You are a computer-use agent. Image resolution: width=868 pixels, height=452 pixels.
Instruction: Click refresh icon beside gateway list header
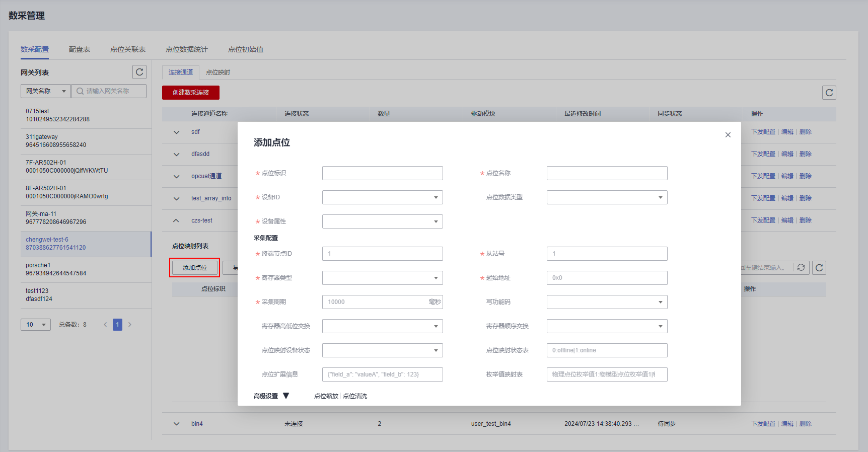pyautogui.click(x=139, y=72)
